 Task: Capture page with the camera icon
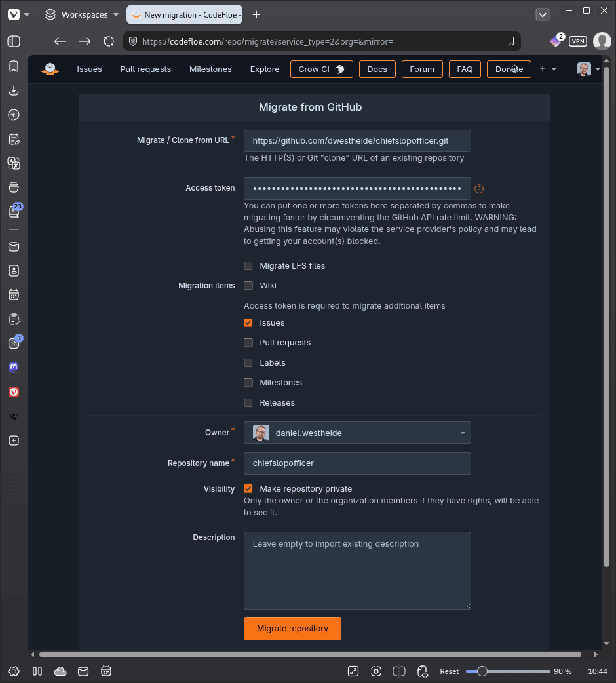[x=376, y=671]
